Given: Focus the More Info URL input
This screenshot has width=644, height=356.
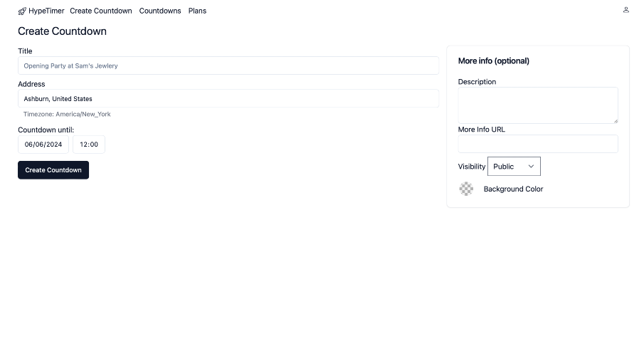Looking at the screenshot, I should (x=538, y=144).
